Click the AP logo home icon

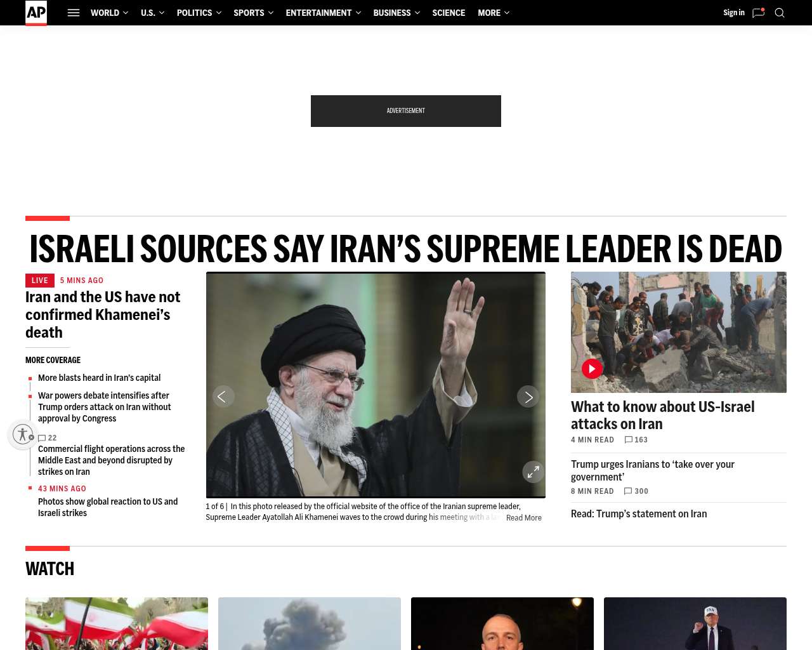click(x=36, y=13)
